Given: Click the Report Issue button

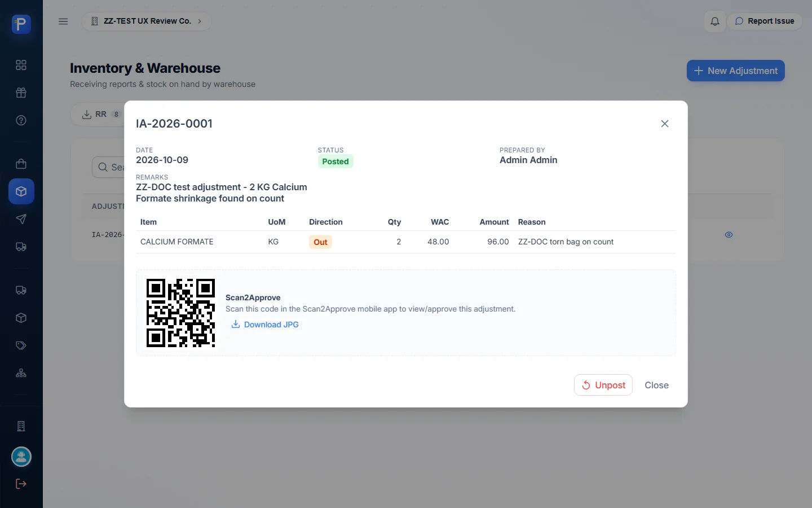Looking at the screenshot, I should 765,21.
